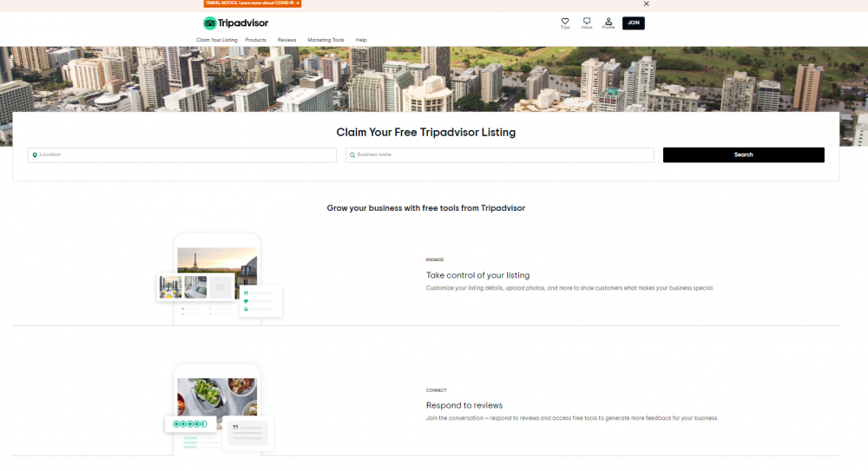This screenshot has height=471, width=868.
Task: Open the Profile person icon
Action: (x=608, y=23)
